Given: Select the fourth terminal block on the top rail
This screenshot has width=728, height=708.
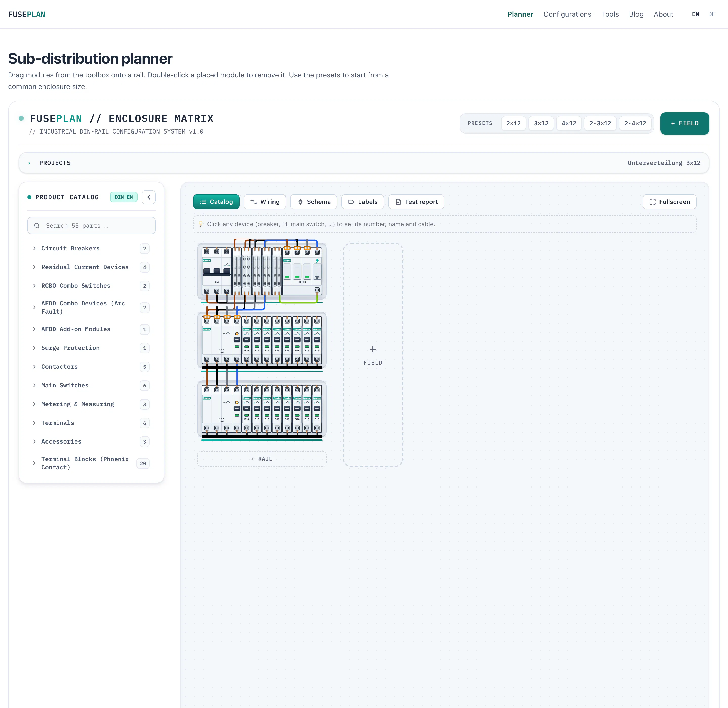Looking at the screenshot, I should (x=267, y=271).
